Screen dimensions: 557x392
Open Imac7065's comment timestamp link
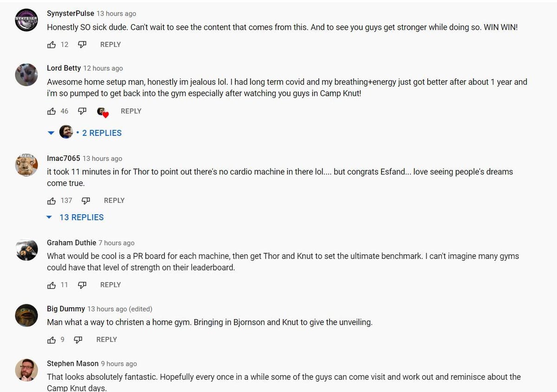(x=102, y=159)
